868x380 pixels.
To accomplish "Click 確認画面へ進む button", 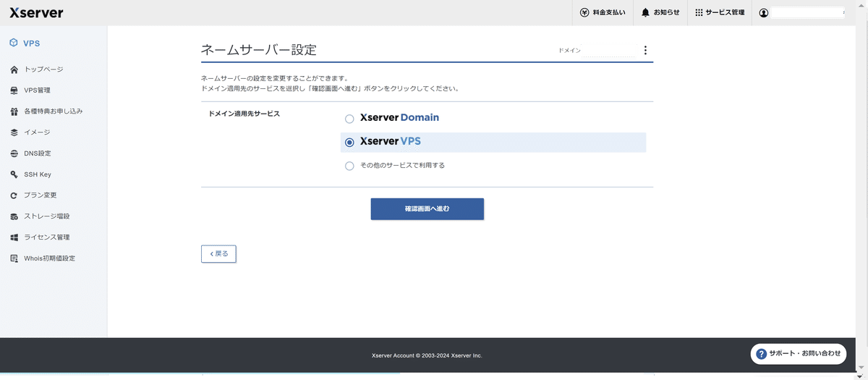I will (427, 208).
